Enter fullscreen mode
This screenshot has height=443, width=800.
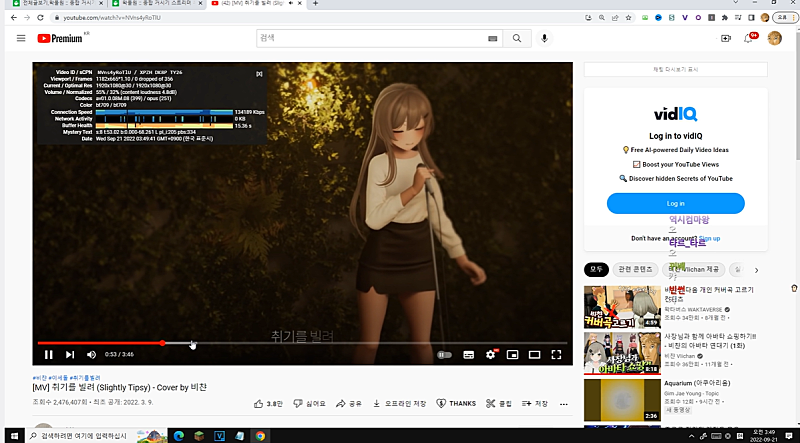point(556,354)
